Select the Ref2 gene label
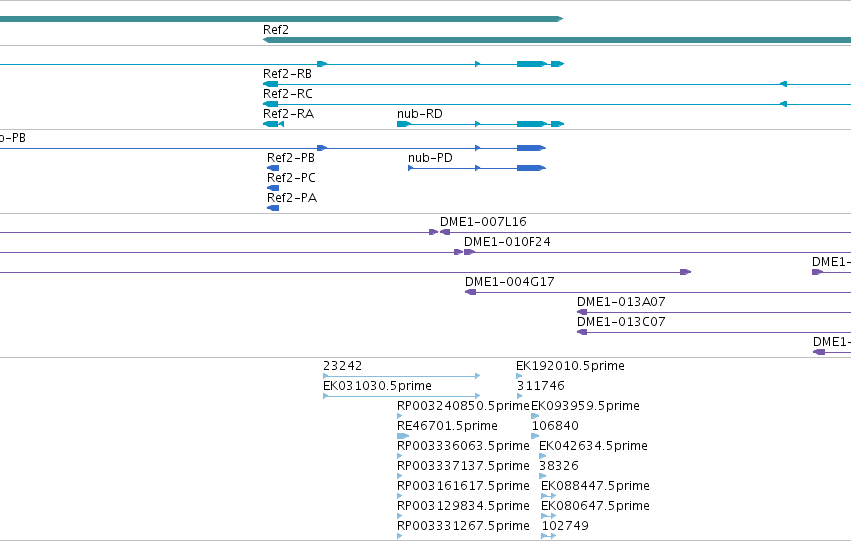Image resolution: width=851 pixels, height=541 pixels. (x=276, y=30)
